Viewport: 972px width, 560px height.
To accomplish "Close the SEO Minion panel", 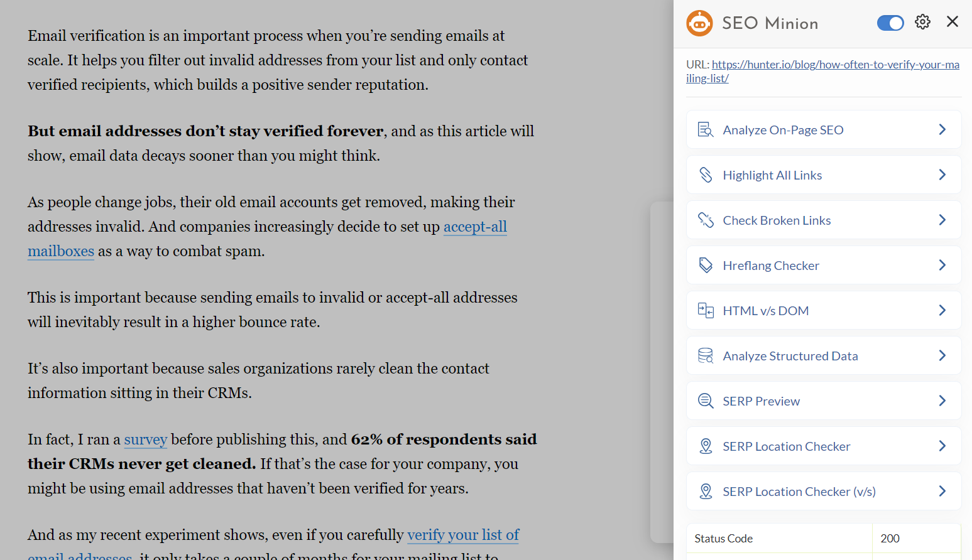I will click(x=952, y=22).
